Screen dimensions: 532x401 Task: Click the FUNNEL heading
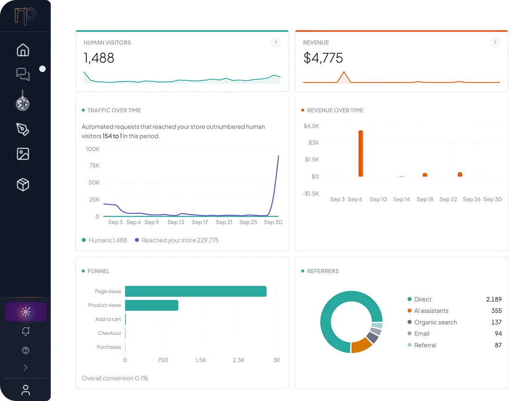99,271
